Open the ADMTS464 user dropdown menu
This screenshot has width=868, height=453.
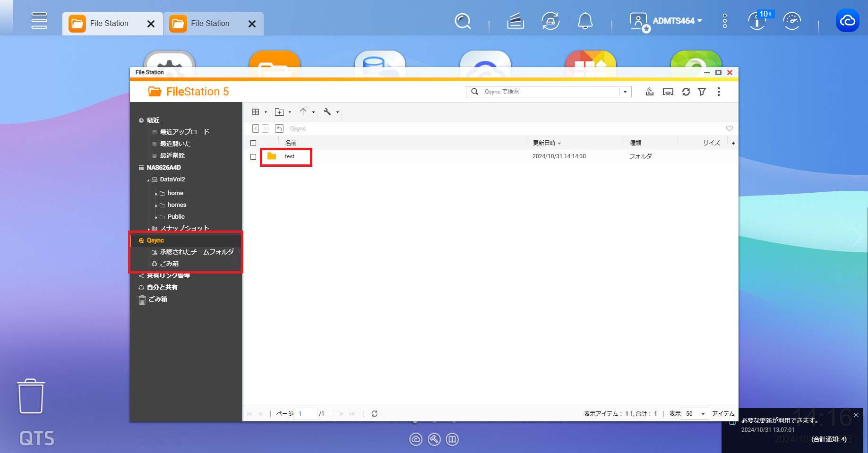coord(677,21)
